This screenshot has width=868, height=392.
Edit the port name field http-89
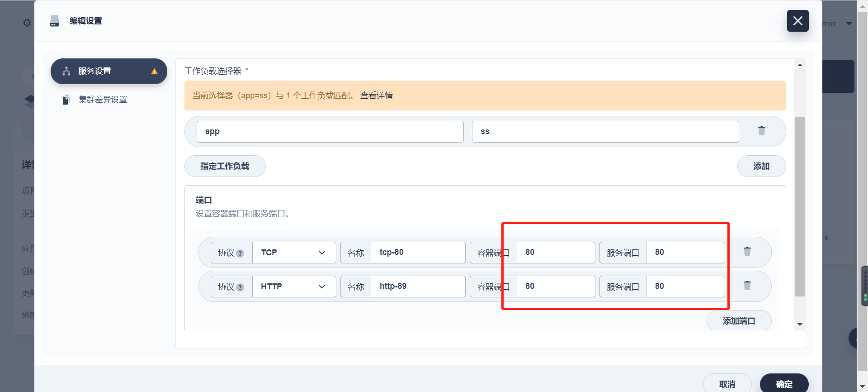[x=418, y=287]
